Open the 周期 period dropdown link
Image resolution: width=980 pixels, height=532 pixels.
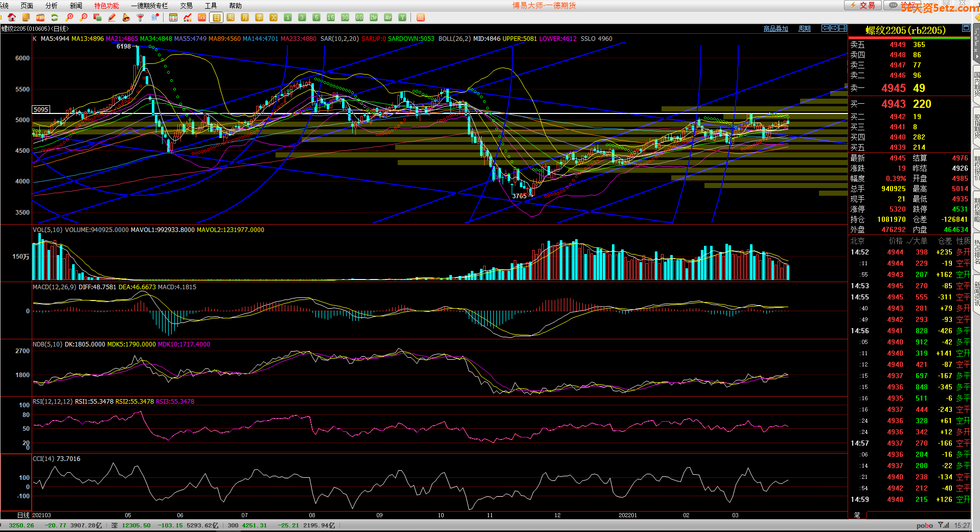[804, 29]
